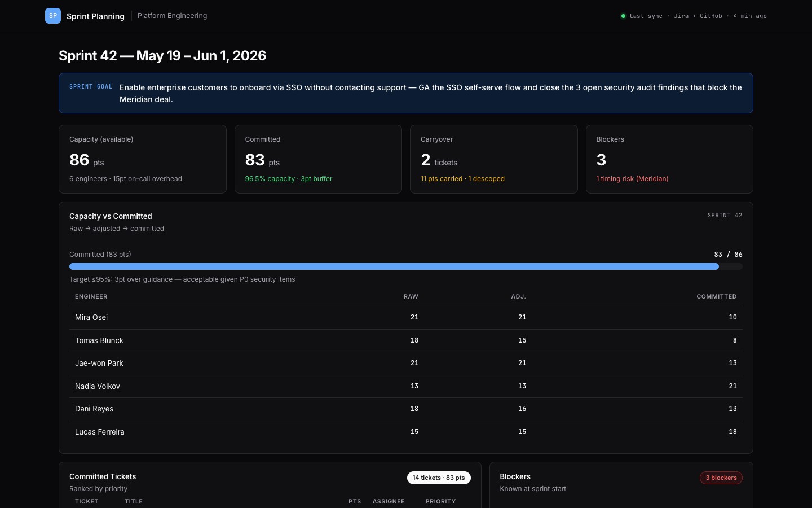Click the PRIORITY column header

pyautogui.click(x=440, y=501)
